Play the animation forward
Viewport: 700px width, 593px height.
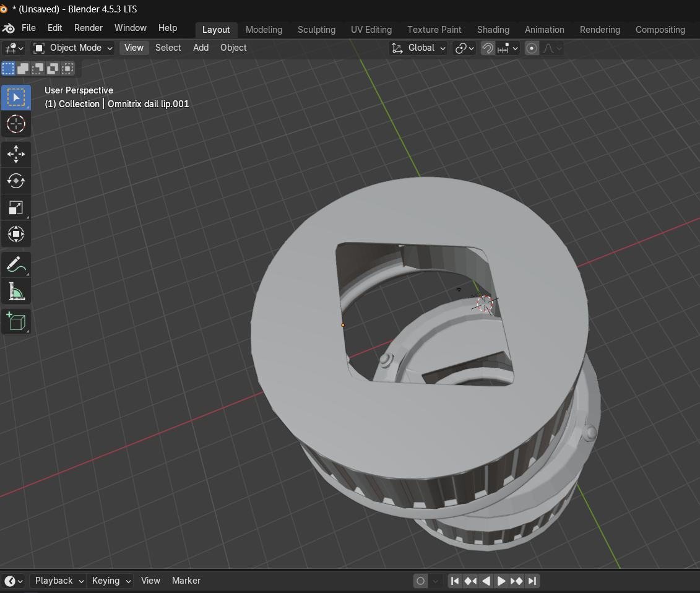501,581
